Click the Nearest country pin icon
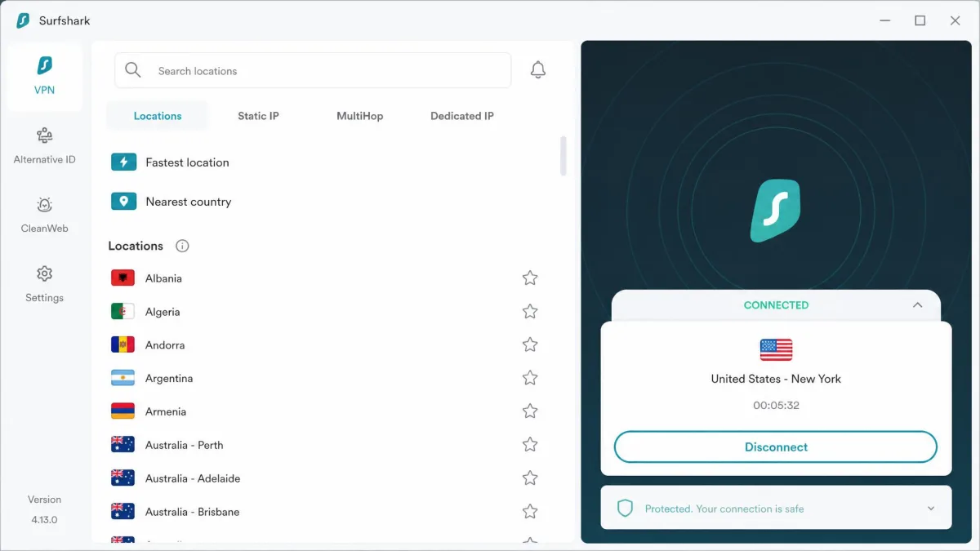The width and height of the screenshot is (980, 551). pyautogui.click(x=123, y=202)
